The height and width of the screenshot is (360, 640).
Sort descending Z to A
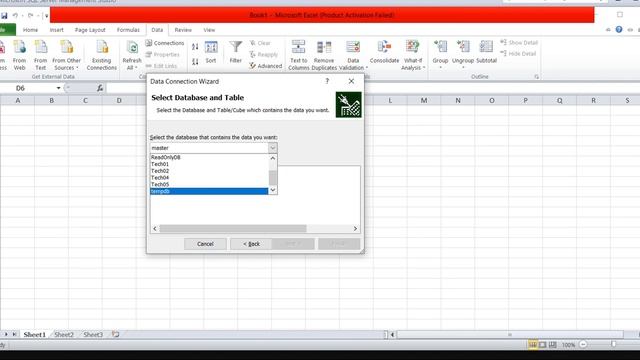(x=195, y=62)
